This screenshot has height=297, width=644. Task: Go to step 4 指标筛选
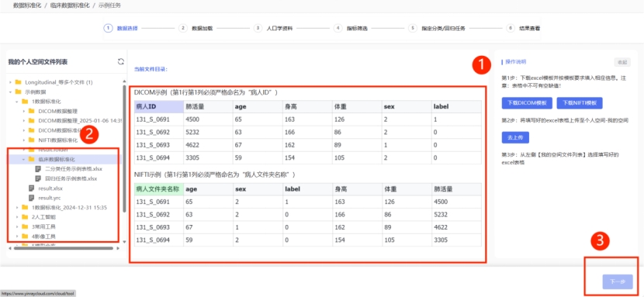point(351,29)
